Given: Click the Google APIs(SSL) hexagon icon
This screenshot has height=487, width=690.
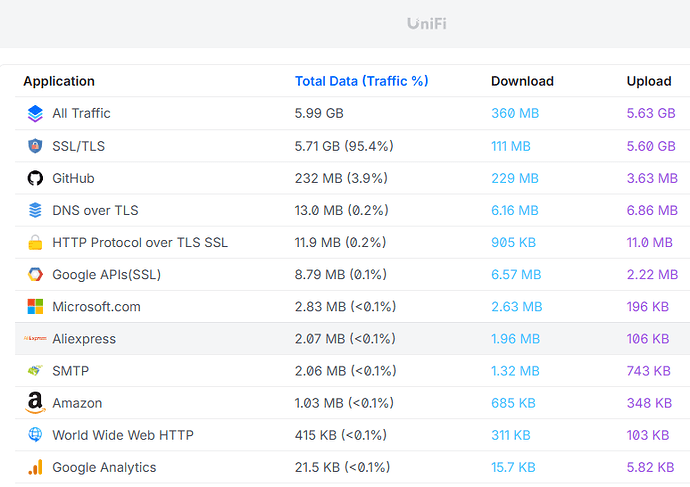Looking at the screenshot, I should [35, 275].
